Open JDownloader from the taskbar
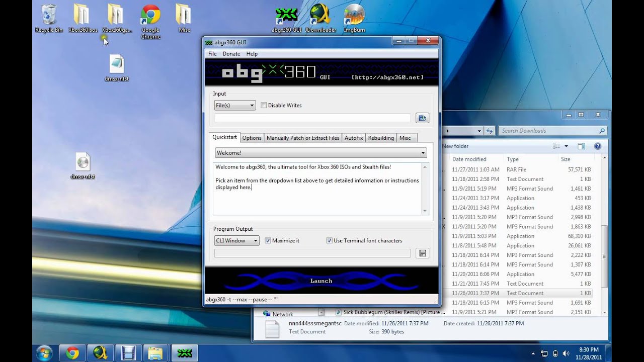The image size is (644, 362). [100, 353]
